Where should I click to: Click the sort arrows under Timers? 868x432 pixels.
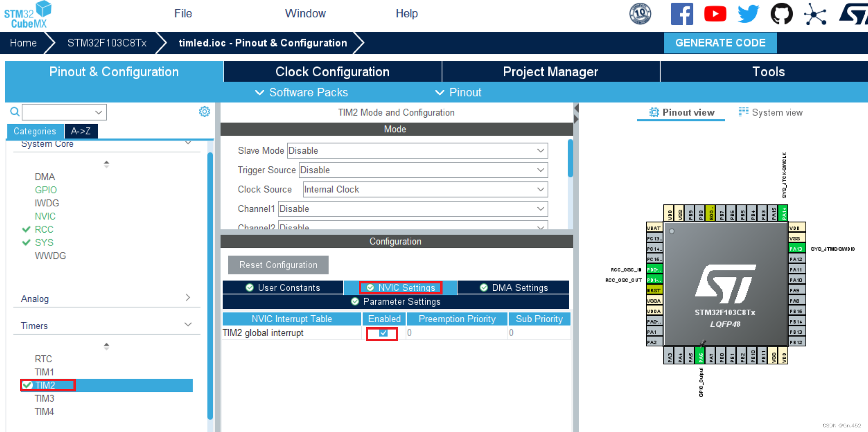point(106,346)
